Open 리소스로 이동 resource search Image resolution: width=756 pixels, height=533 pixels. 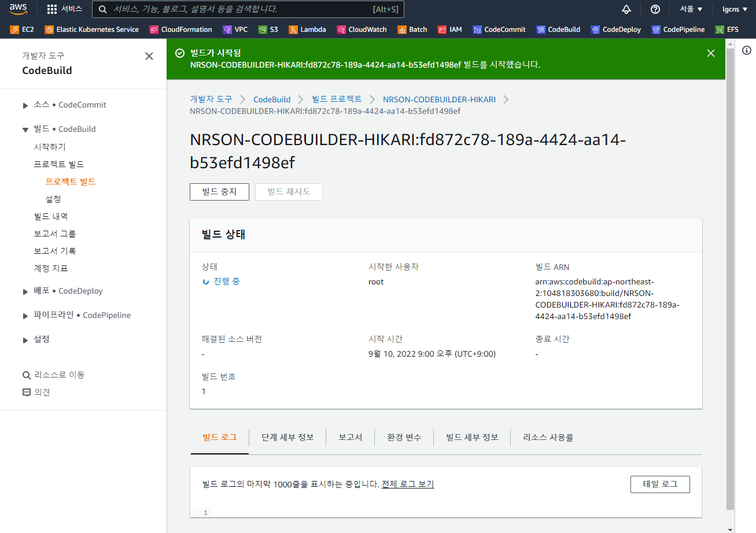pyautogui.click(x=53, y=375)
